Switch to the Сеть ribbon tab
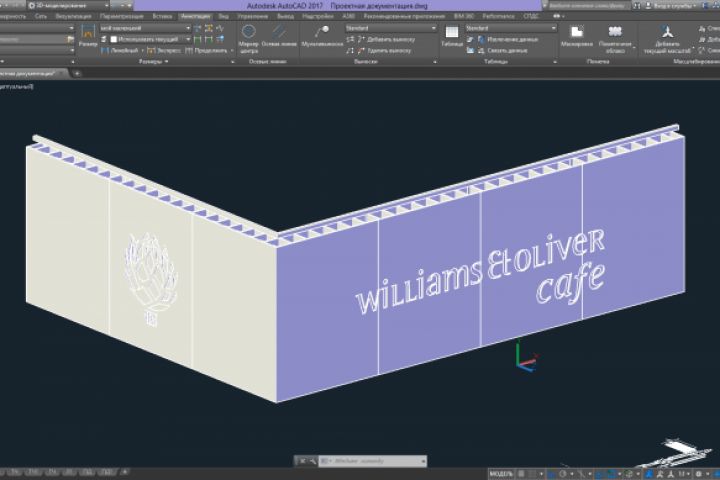Image resolution: width=720 pixels, height=480 pixels. coord(41,16)
